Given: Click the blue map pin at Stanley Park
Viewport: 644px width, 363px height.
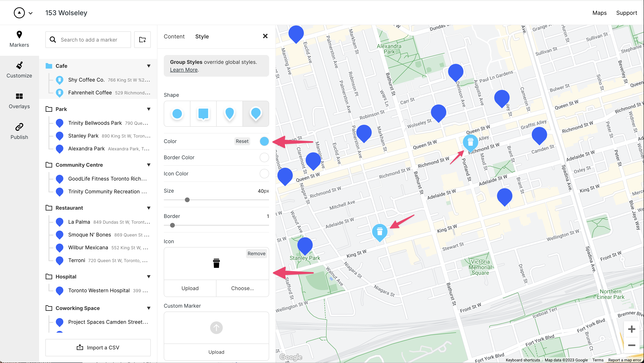Looking at the screenshot, I should click(x=305, y=246).
